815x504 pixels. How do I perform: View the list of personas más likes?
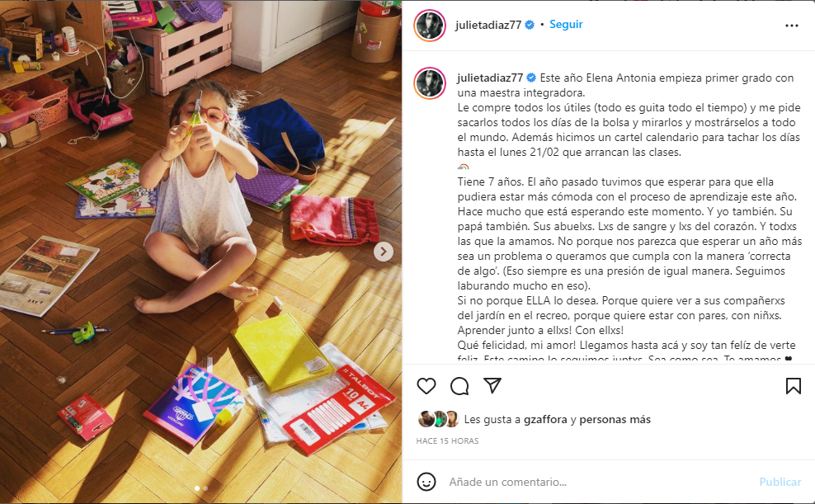[x=615, y=419]
